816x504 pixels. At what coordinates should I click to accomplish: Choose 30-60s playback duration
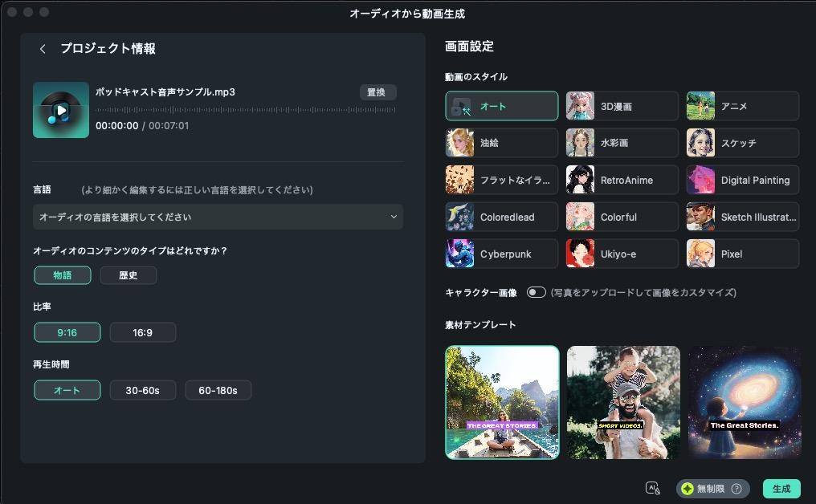click(x=143, y=389)
